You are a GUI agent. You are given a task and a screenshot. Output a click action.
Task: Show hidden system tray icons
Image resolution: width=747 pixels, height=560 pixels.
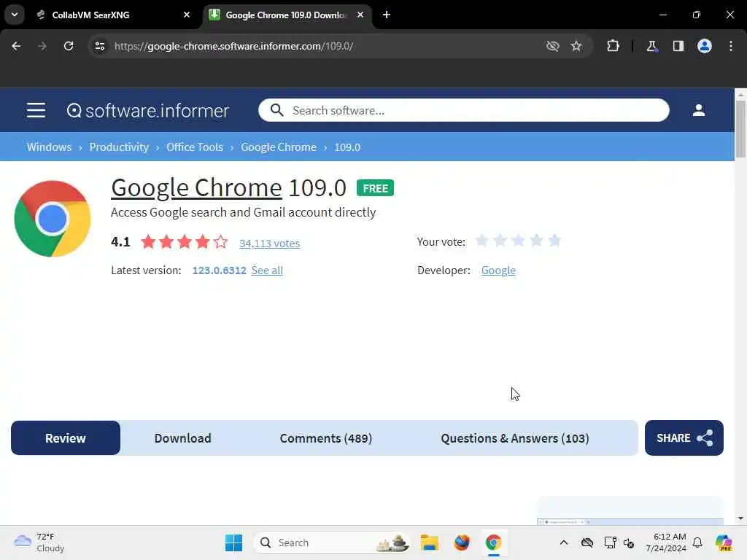564,542
